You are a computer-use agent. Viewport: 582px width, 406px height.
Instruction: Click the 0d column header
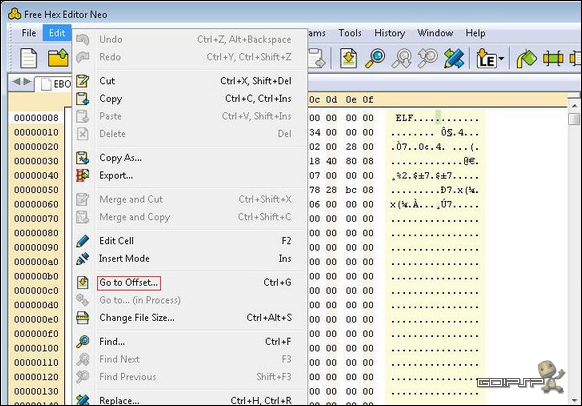point(331,100)
